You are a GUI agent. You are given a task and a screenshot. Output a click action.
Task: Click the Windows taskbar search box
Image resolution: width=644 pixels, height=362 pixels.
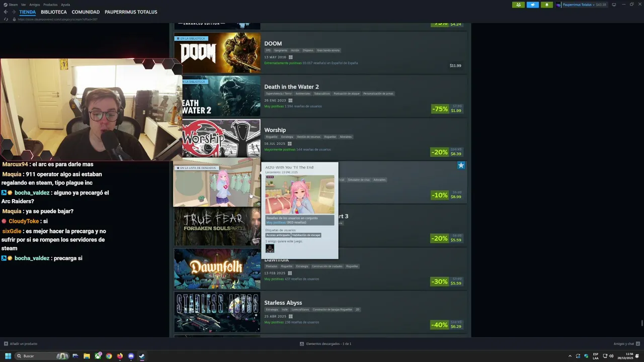click(42, 356)
